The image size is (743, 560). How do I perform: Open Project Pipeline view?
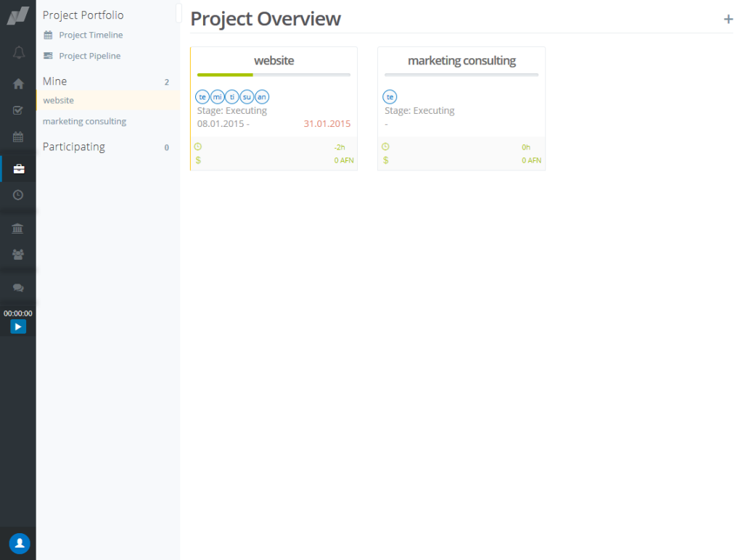coord(89,56)
